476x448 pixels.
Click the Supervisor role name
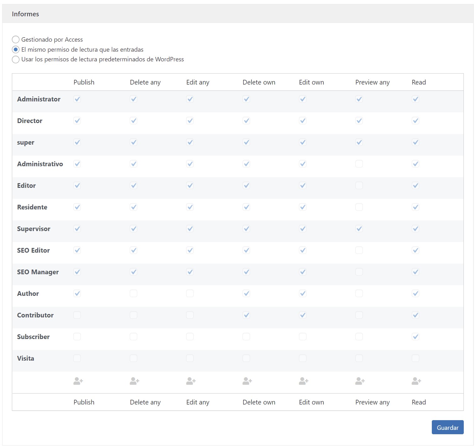pyautogui.click(x=34, y=229)
